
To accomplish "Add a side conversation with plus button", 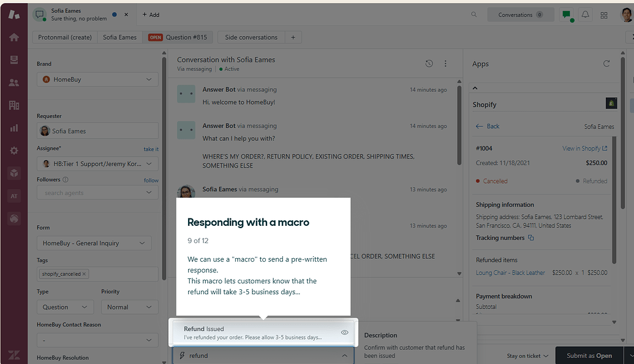I will point(293,37).
